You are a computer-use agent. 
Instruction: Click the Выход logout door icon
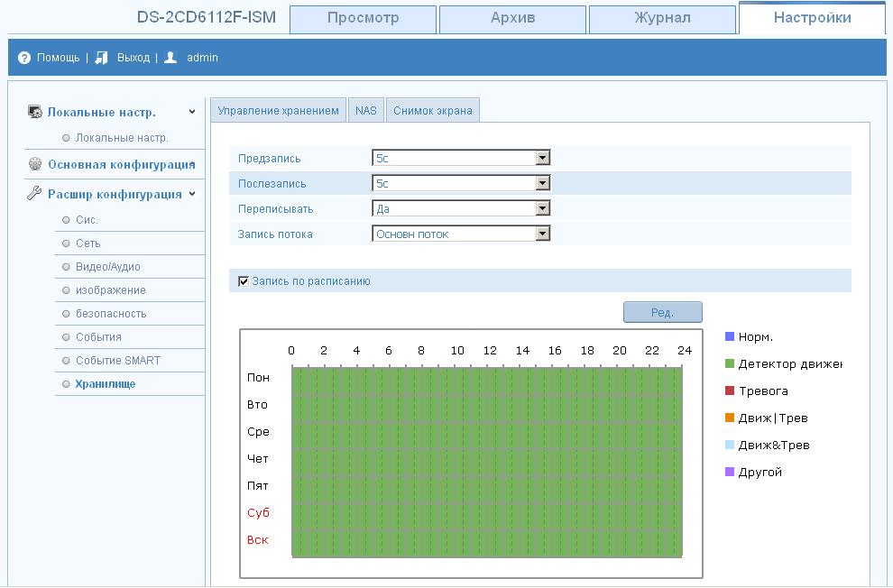click(x=102, y=58)
